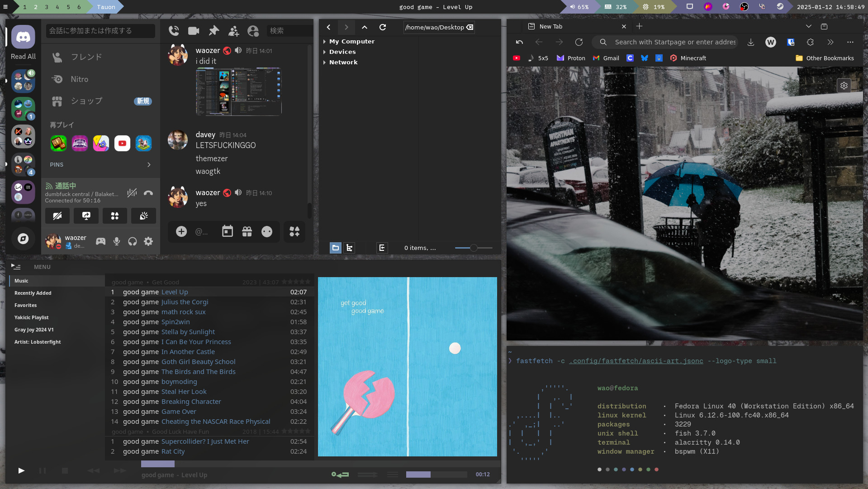
Task: Toggle noise suppression icon in voice panel
Action: click(132, 193)
